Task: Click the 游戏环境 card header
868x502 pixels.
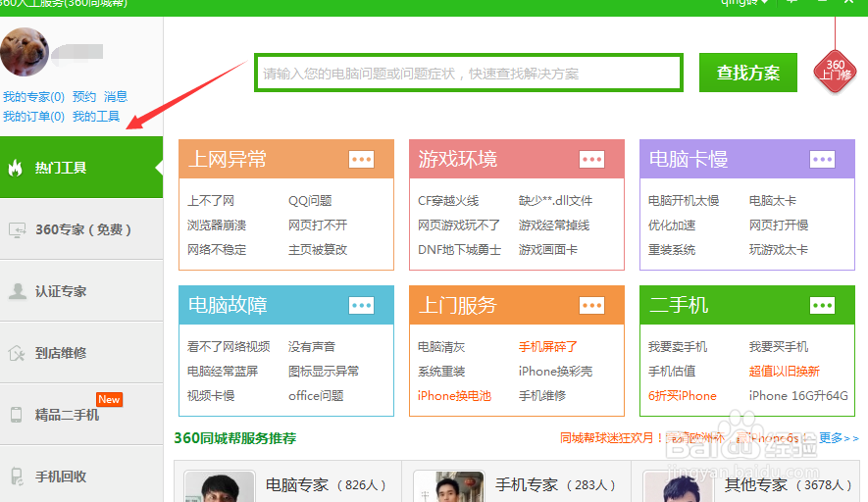Action: tap(517, 159)
